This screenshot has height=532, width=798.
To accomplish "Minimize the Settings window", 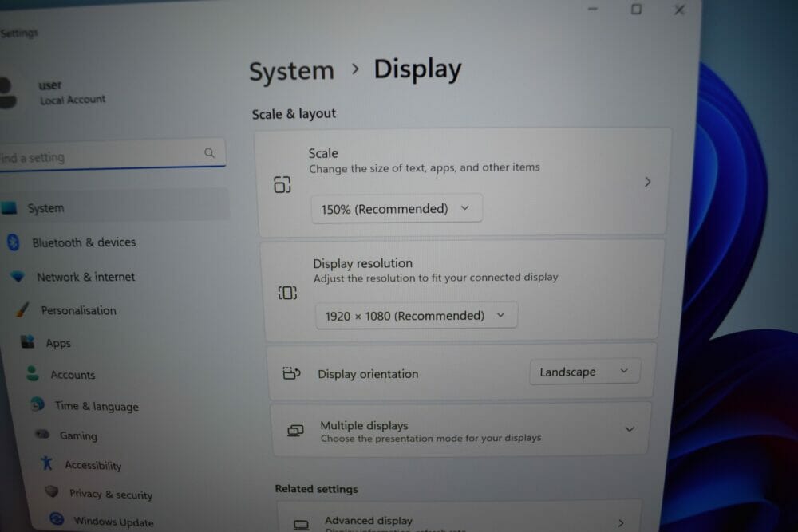I will [592, 9].
